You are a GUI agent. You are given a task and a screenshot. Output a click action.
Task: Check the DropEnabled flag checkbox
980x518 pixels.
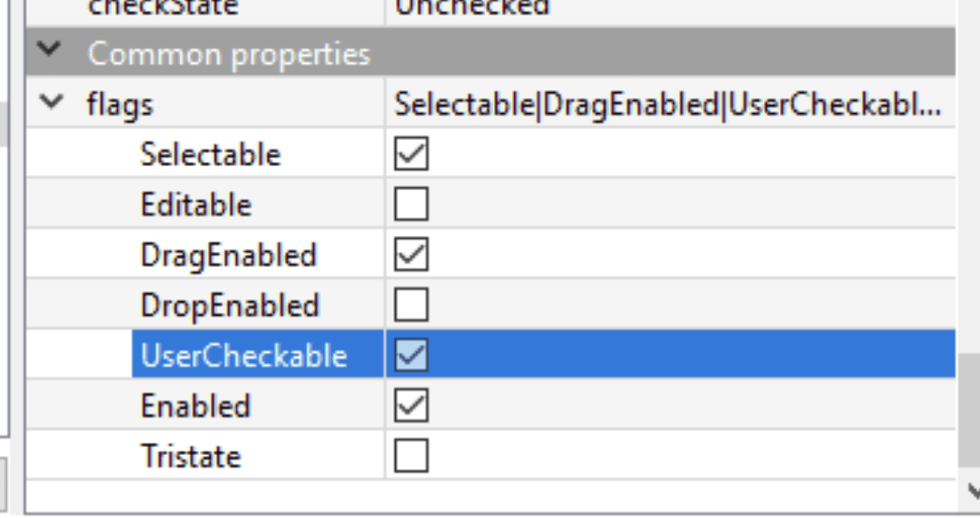tap(411, 304)
